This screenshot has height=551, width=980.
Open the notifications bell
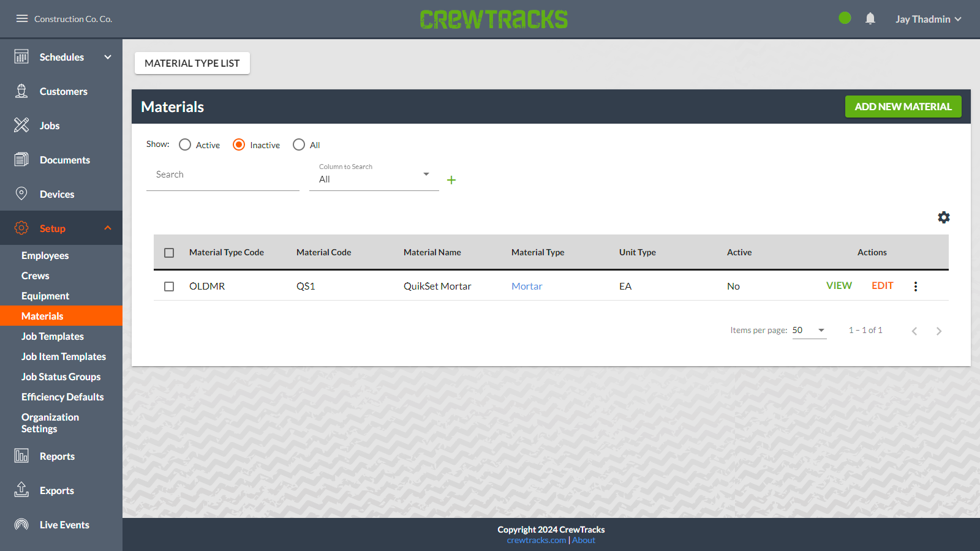point(870,18)
